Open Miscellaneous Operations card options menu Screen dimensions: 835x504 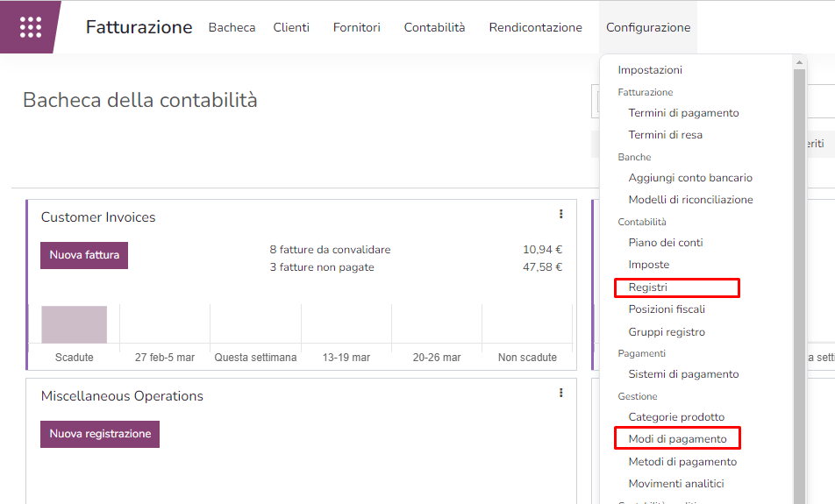(x=560, y=393)
